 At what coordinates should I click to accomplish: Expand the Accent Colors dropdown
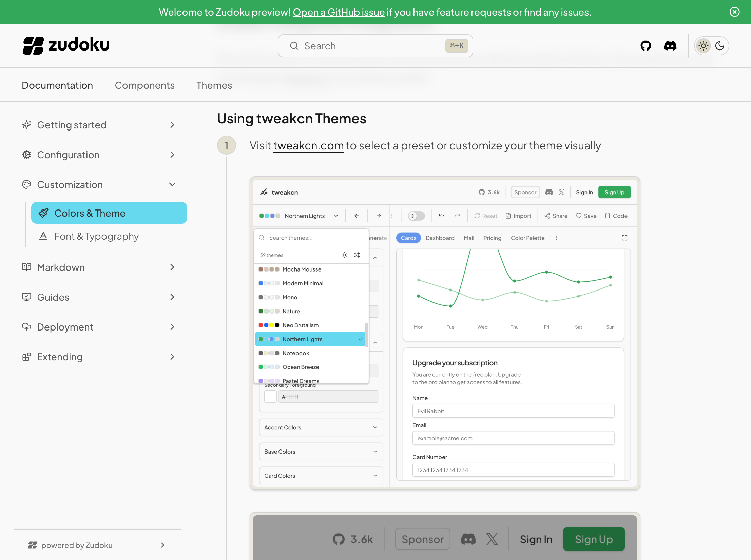click(x=321, y=427)
